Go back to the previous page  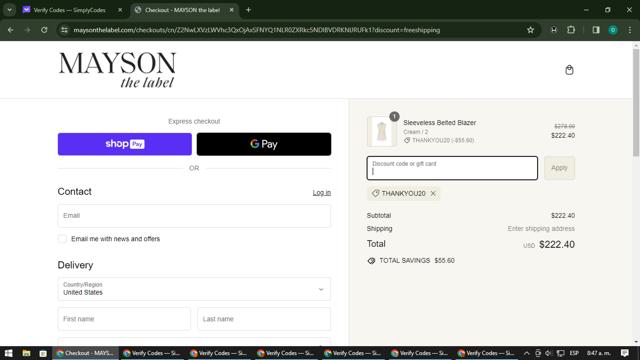click(11, 30)
